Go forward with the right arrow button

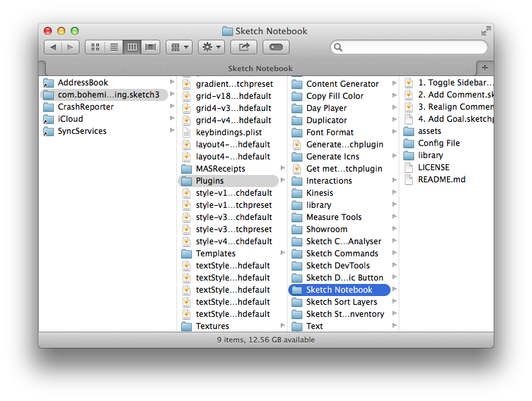70,47
